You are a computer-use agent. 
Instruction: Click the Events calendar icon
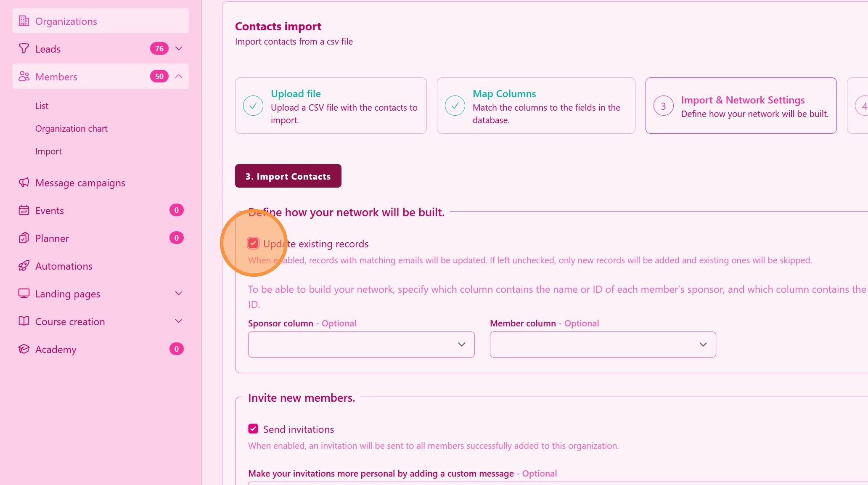pyautogui.click(x=24, y=210)
